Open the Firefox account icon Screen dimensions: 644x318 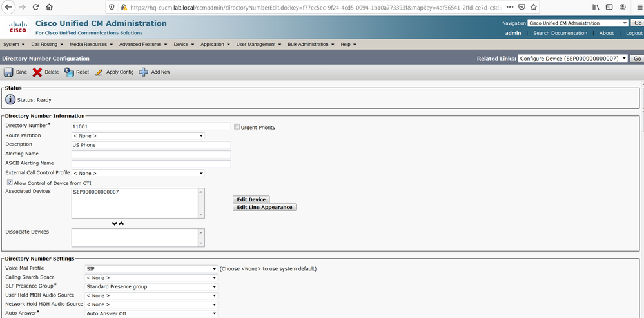623,7
